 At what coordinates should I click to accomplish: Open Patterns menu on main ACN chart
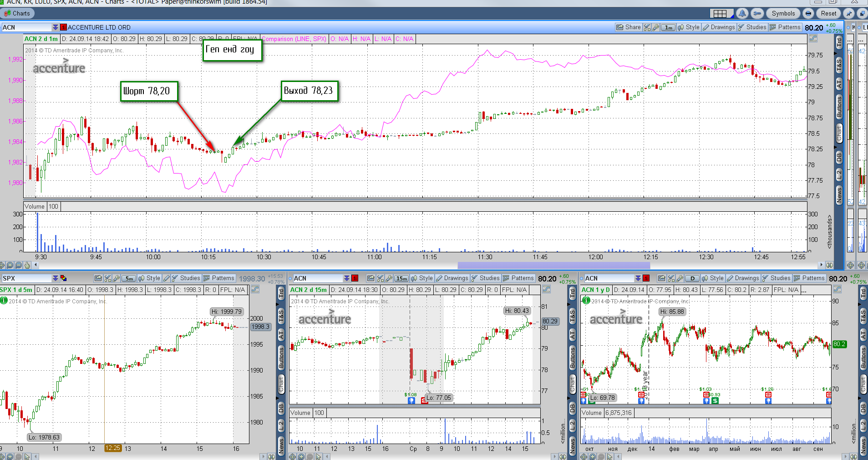[x=785, y=27]
